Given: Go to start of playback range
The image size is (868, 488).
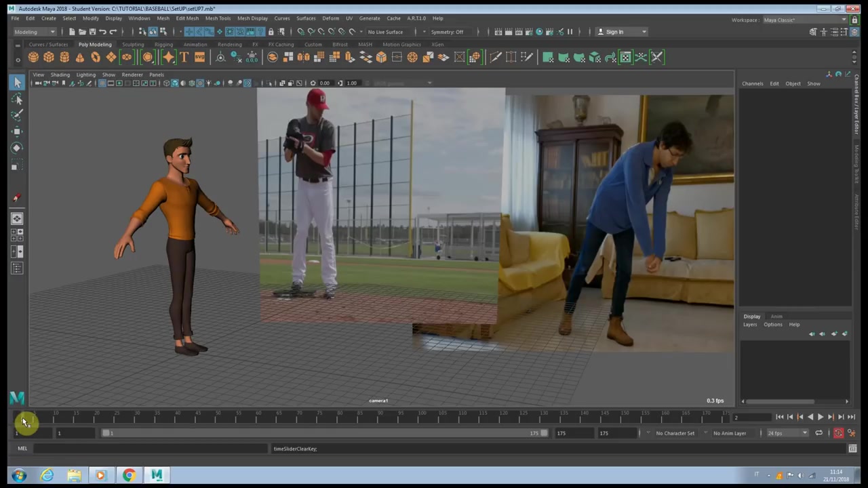Looking at the screenshot, I should point(780,418).
